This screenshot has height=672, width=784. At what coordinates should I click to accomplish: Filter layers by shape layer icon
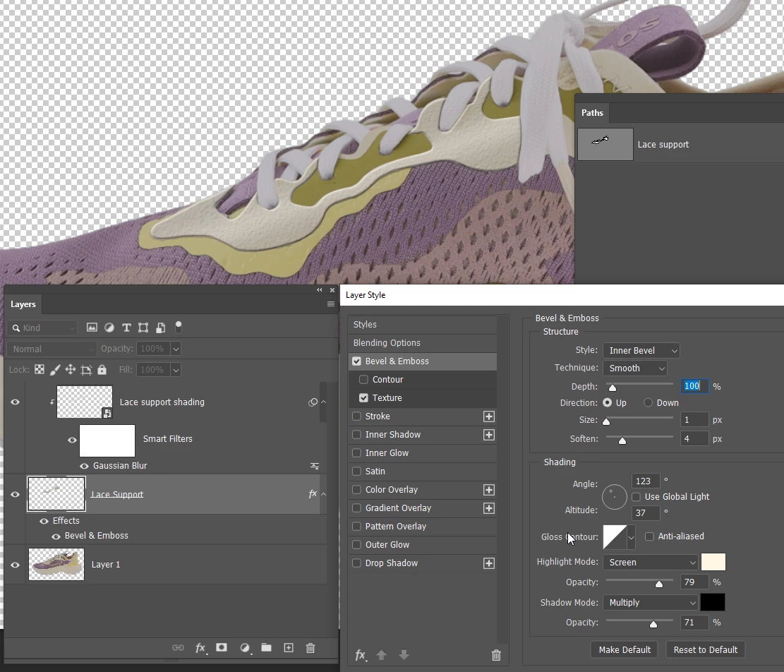click(143, 328)
